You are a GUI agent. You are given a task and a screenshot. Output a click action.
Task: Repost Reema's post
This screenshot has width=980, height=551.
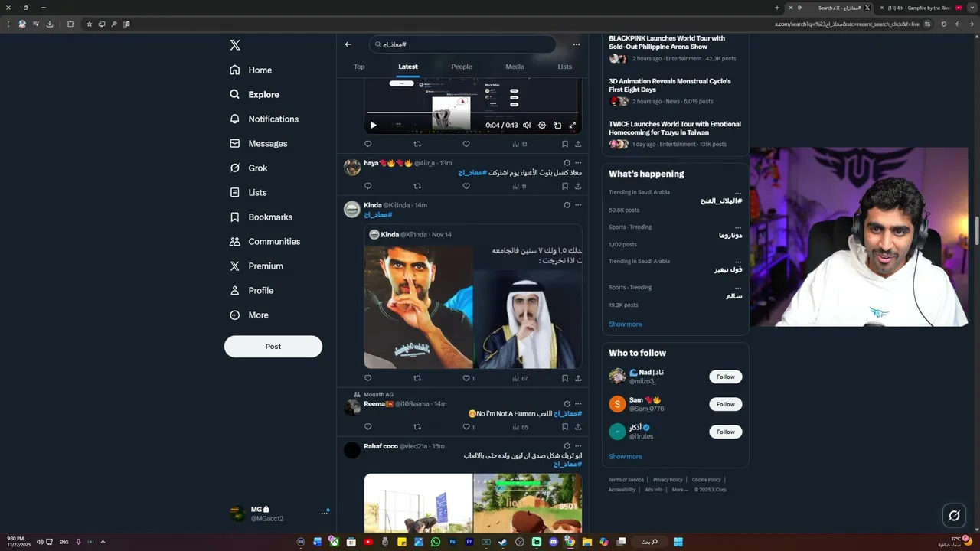417,427
